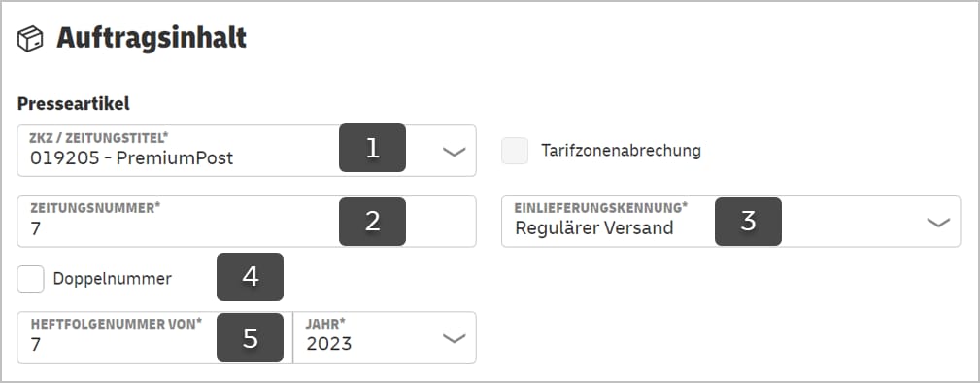Click the number 4 callout badge

(x=250, y=277)
